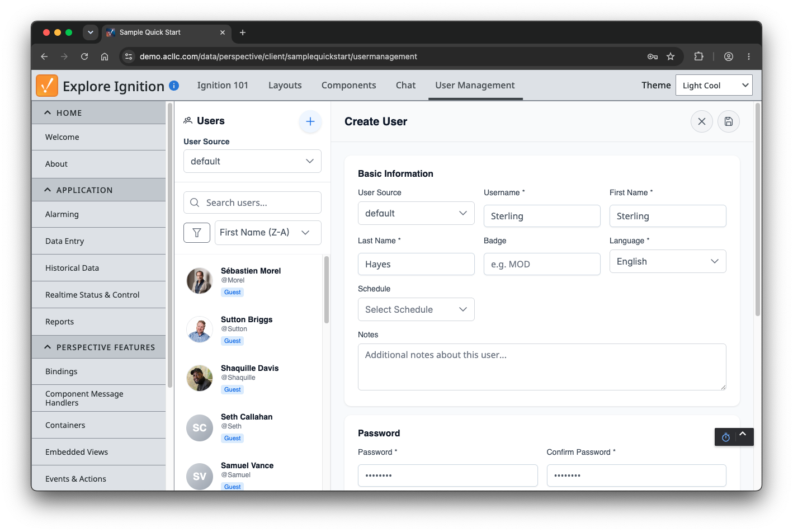Click the Explore Ignition logo
Image resolution: width=793 pixels, height=532 pixels.
(x=47, y=86)
